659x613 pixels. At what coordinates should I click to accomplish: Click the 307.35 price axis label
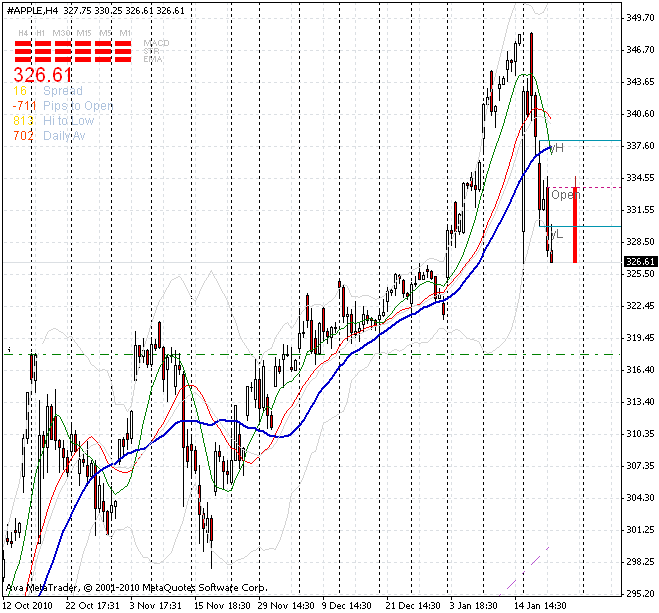(x=640, y=466)
